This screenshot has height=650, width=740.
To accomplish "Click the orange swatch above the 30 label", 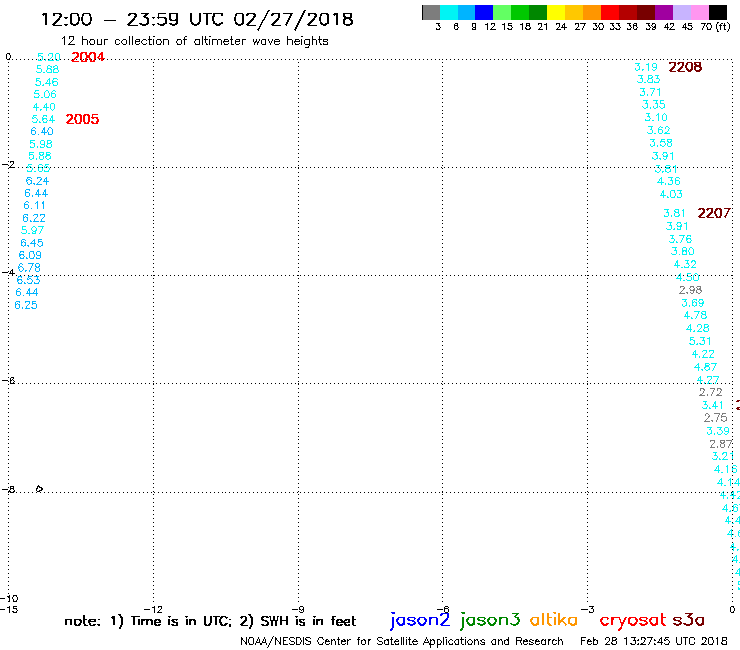I will point(592,12).
